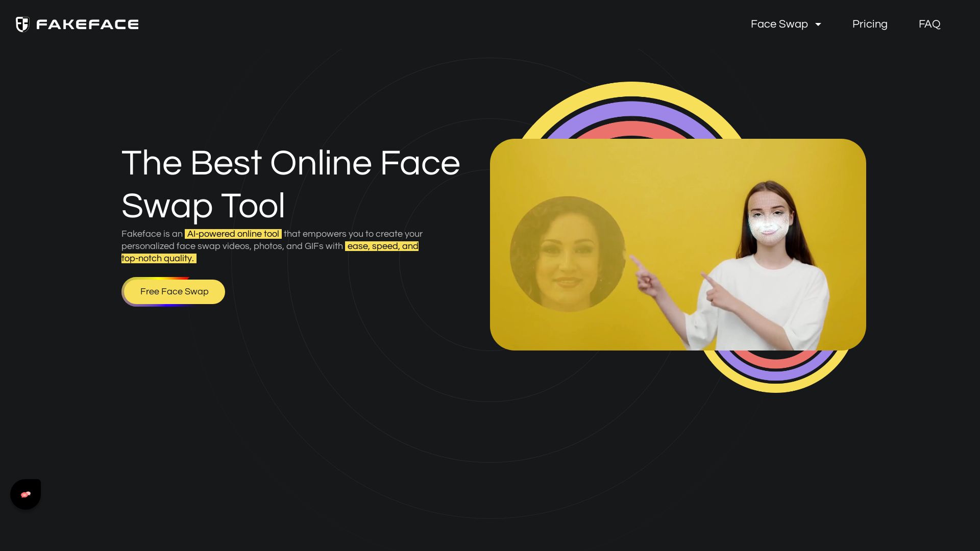Open the Face Swap menu
980x551 pixels.
point(779,24)
